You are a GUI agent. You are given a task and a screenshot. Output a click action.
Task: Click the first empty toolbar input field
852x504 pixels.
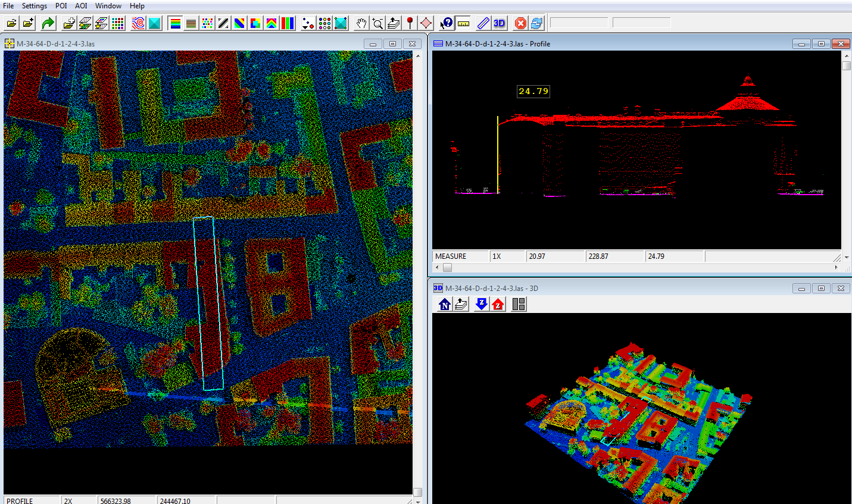tap(579, 23)
